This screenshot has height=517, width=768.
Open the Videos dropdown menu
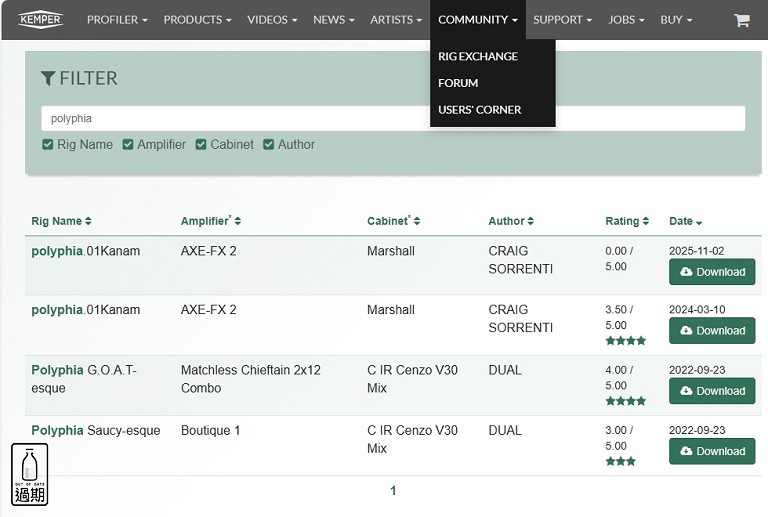pyautogui.click(x=272, y=20)
